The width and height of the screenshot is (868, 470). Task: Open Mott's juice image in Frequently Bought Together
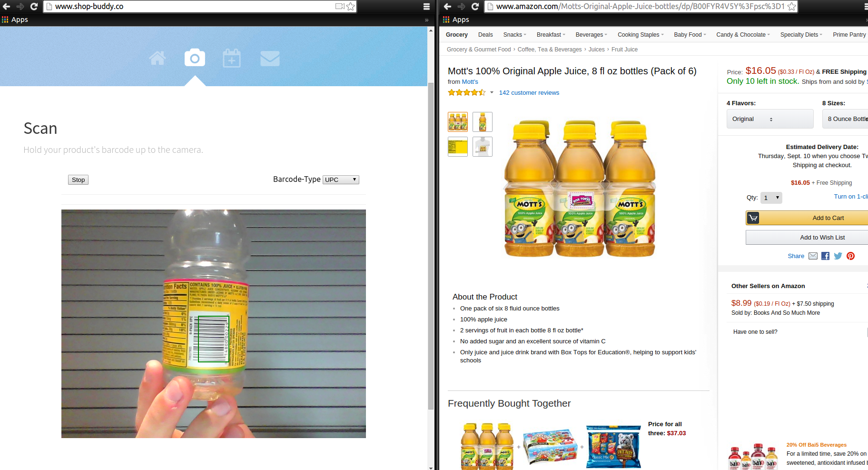pyautogui.click(x=487, y=446)
